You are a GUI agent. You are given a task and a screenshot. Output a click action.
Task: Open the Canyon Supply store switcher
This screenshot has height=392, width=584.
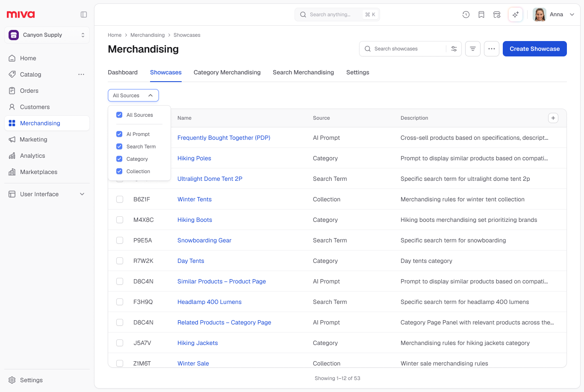pos(47,35)
